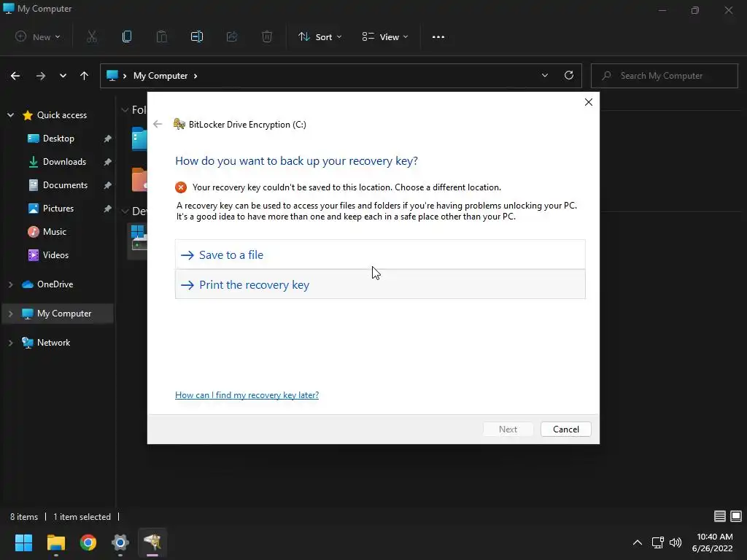The height and width of the screenshot is (560, 747).
Task: Click the volume speaker icon in tray
Action: click(676, 542)
